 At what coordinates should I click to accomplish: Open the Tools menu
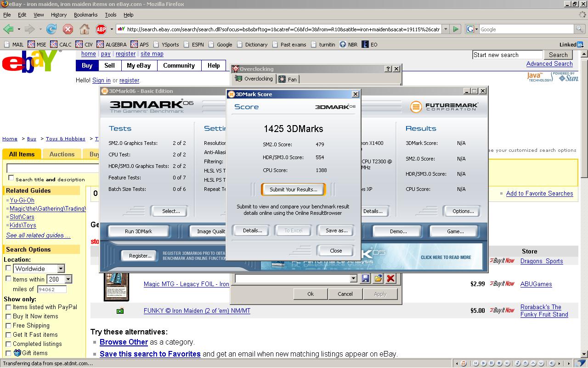[x=110, y=15]
